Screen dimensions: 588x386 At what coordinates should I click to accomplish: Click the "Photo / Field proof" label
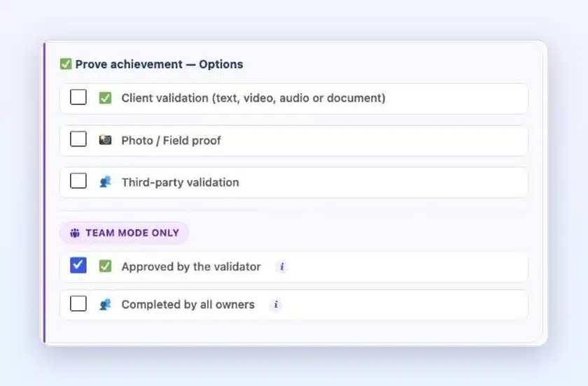[171, 140]
